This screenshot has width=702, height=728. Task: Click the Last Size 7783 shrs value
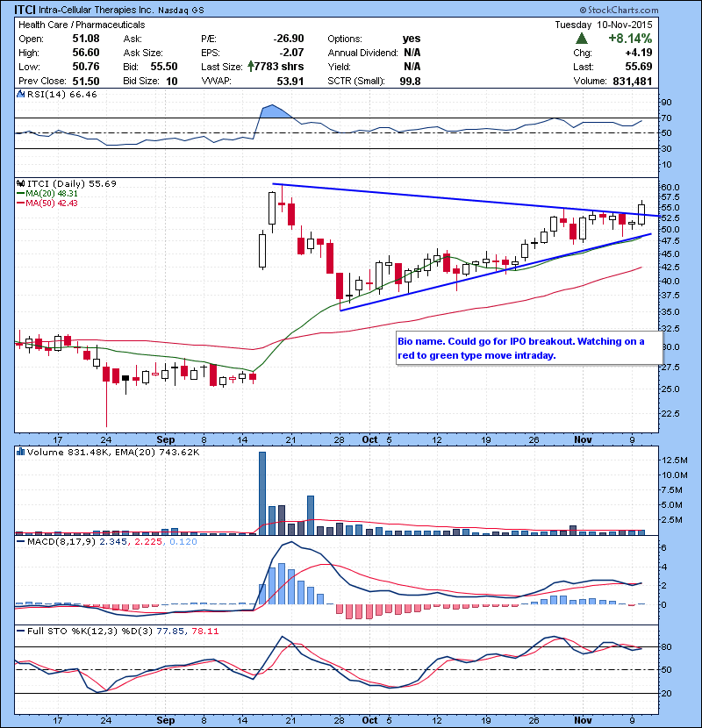pos(279,67)
